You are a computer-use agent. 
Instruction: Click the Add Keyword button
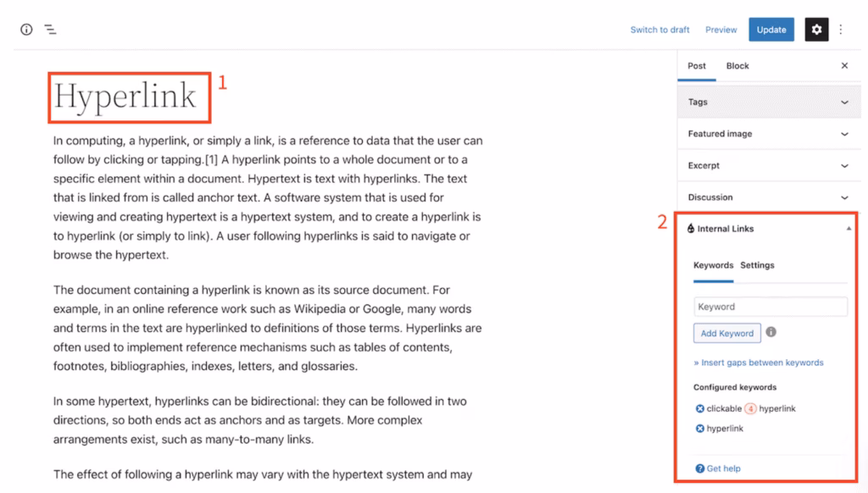726,333
